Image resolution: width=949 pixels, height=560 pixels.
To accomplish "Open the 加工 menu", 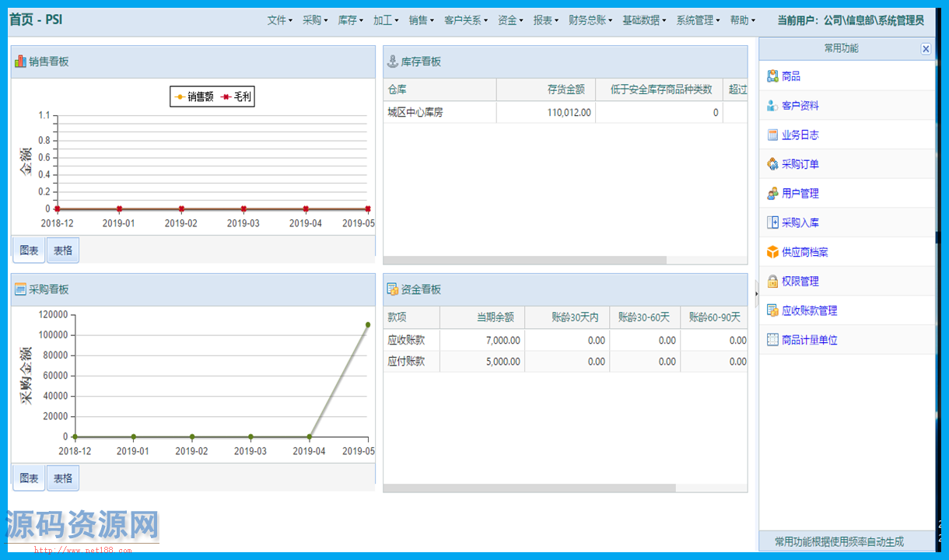I will 386,20.
